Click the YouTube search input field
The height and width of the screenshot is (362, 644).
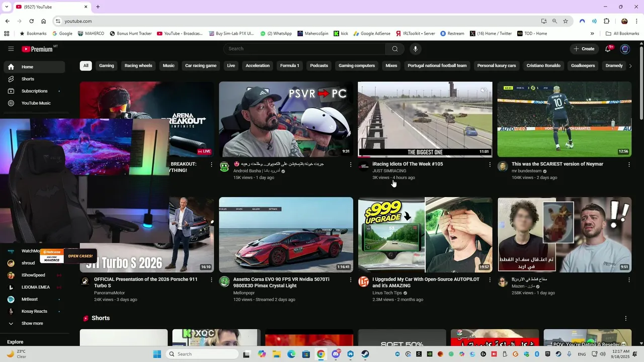coord(305,49)
